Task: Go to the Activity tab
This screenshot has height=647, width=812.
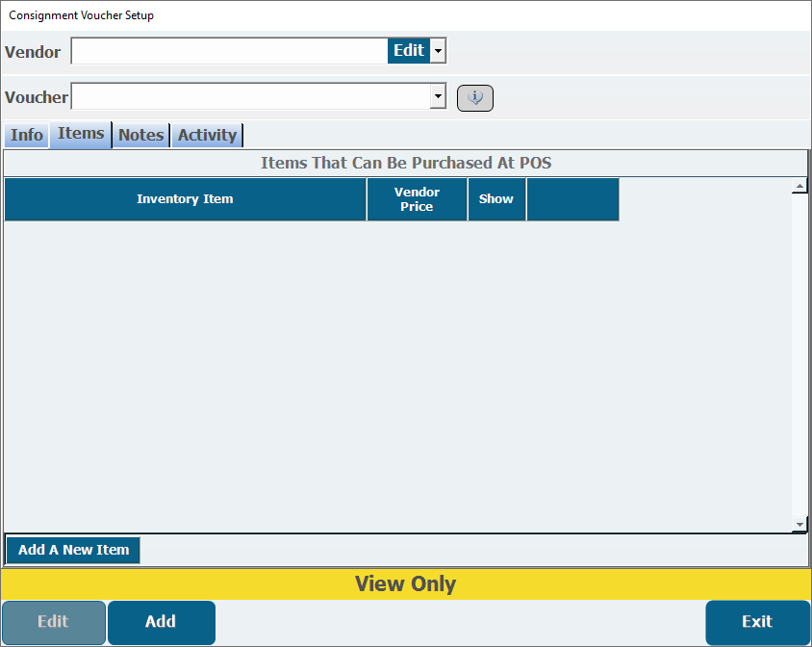Action: coord(207,135)
